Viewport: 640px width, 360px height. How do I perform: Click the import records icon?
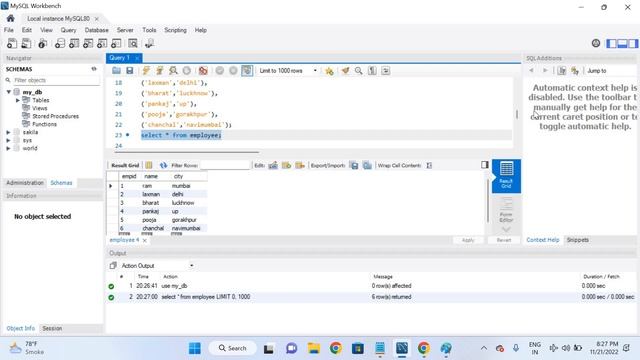point(367,165)
